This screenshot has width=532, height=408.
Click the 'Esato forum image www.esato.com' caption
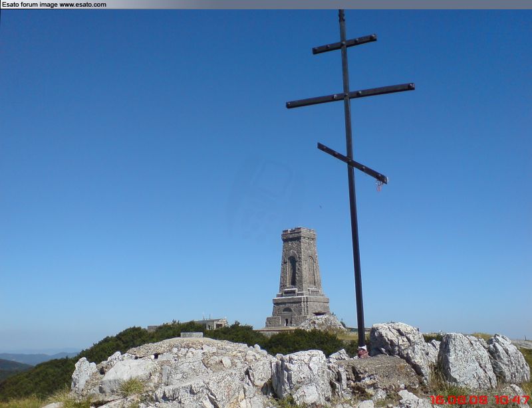click(x=54, y=5)
